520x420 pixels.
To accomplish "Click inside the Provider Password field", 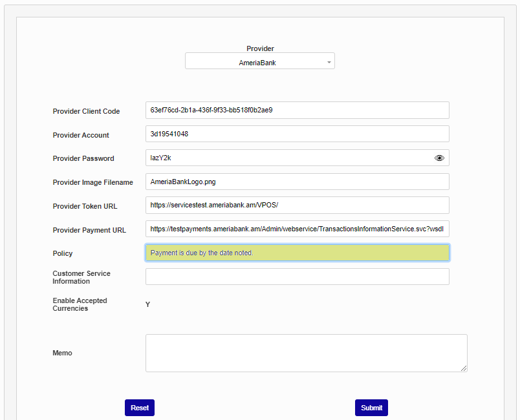I will 288,158.
